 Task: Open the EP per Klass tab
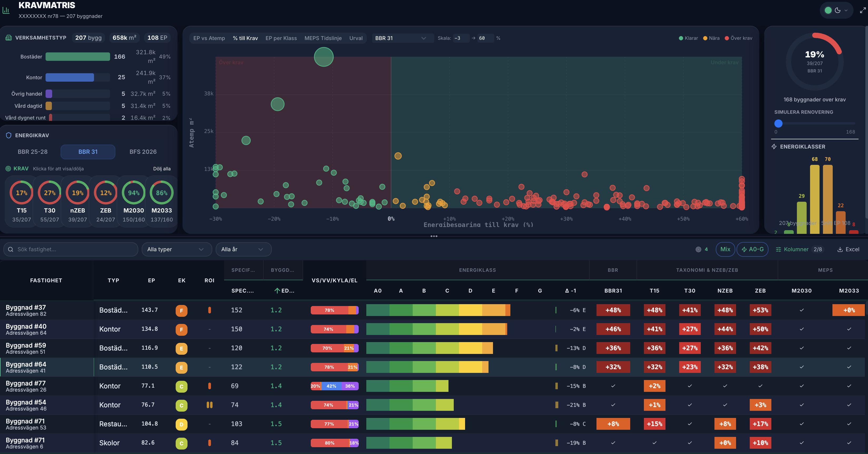[281, 38]
